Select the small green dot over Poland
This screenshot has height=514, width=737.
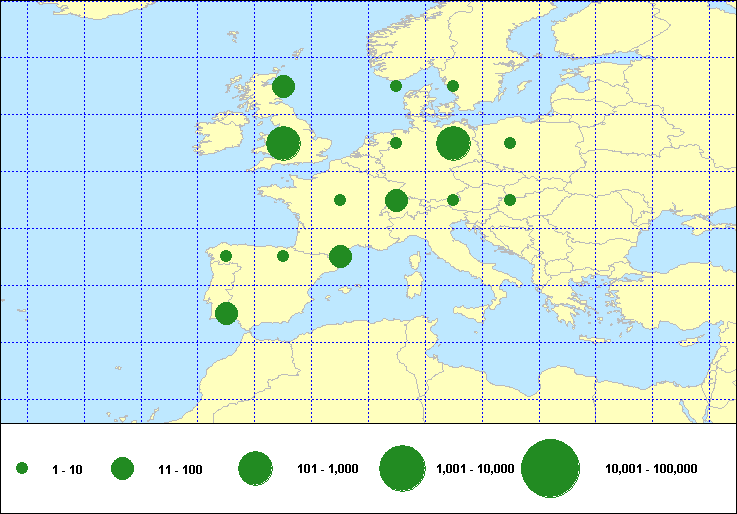tap(510, 143)
